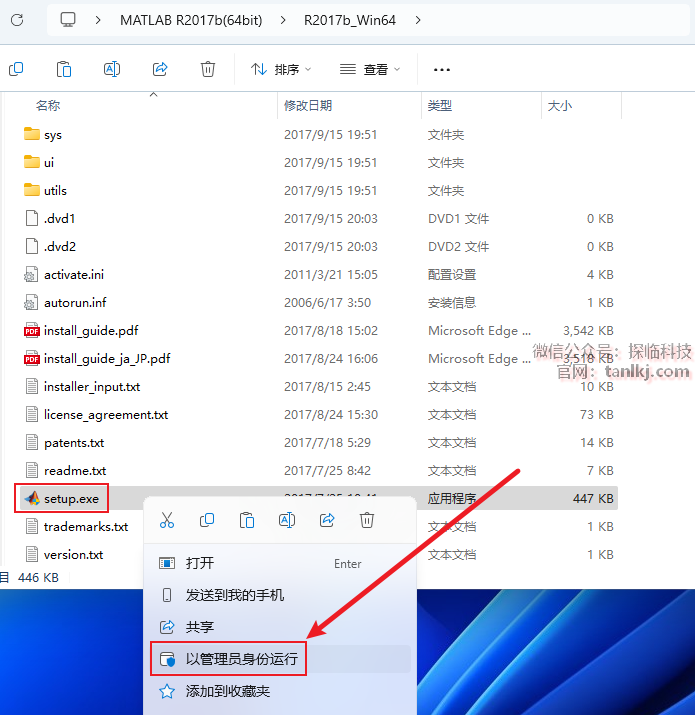Screen dimensions: 695x715
Task: Click the .dvd1 blank file icon
Action: (31, 218)
